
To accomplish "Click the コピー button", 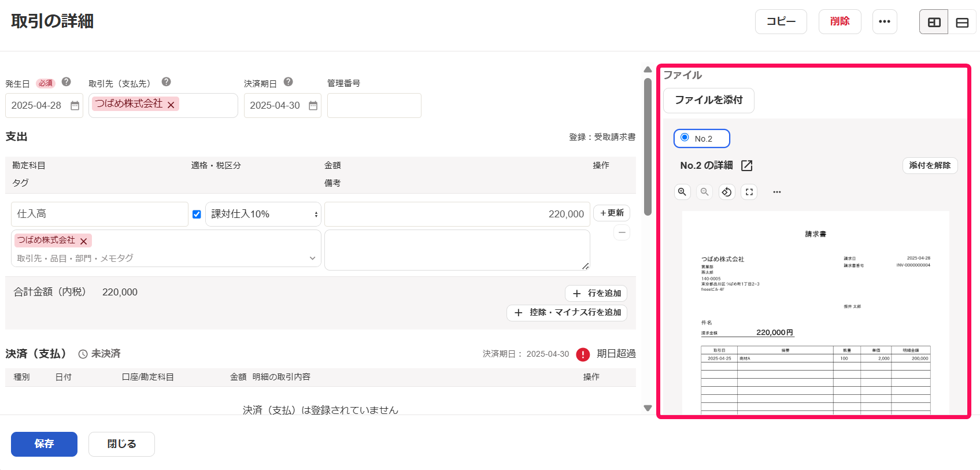I will tap(781, 22).
